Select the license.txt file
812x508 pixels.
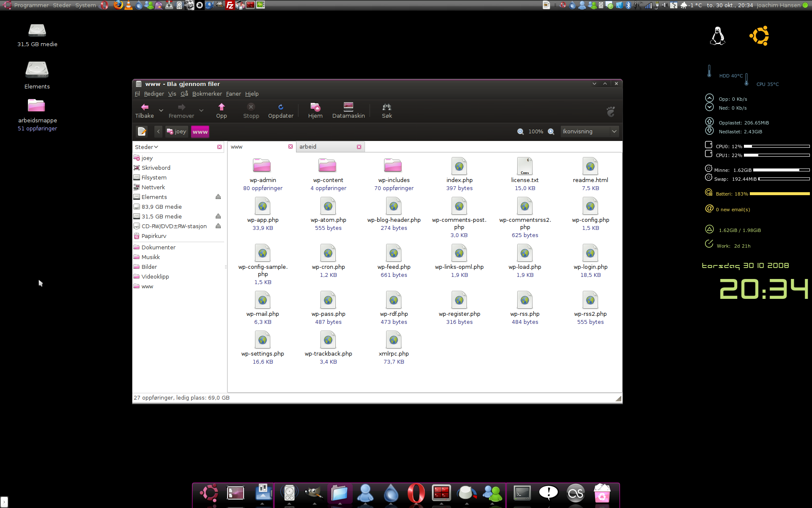(x=525, y=166)
